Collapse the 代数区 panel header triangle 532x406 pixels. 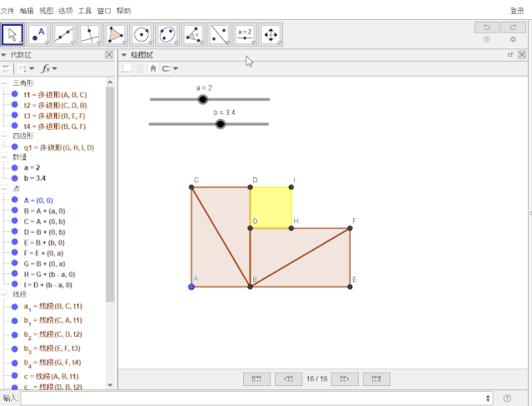click(x=3, y=55)
